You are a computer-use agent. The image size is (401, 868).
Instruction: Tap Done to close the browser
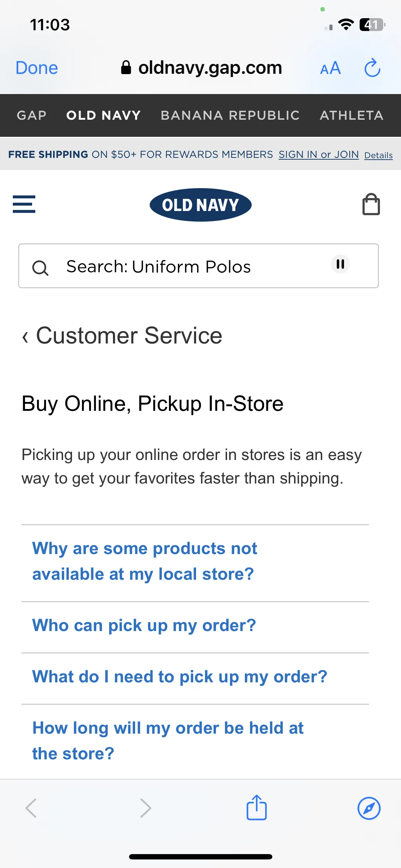click(37, 68)
